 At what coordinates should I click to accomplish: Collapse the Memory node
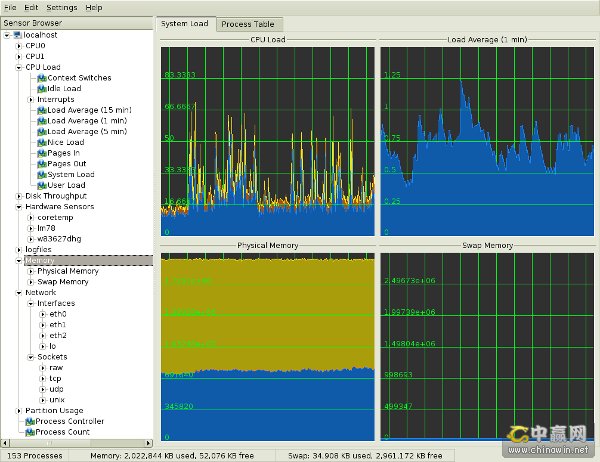[19, 260]
